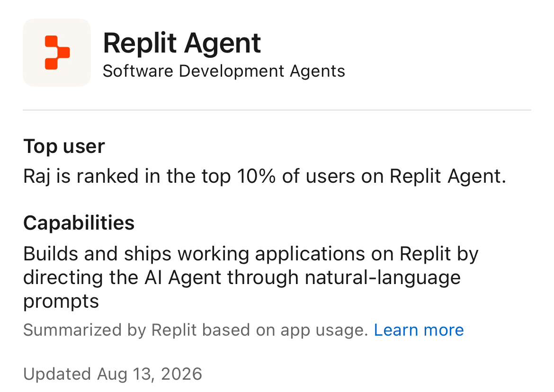
Task: Click the words app usage in footnote
Action: coord(324,330)
